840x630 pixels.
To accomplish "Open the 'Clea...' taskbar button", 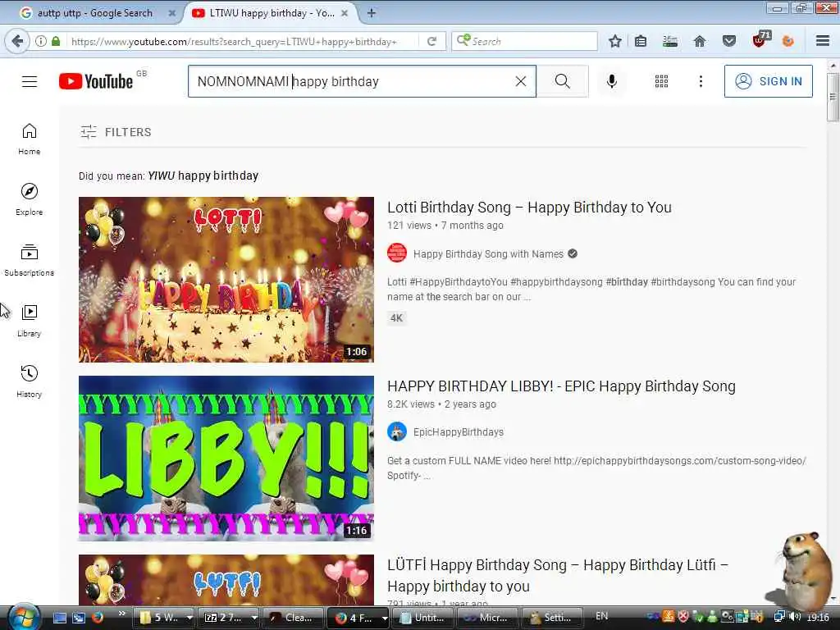I will [294, 618].
